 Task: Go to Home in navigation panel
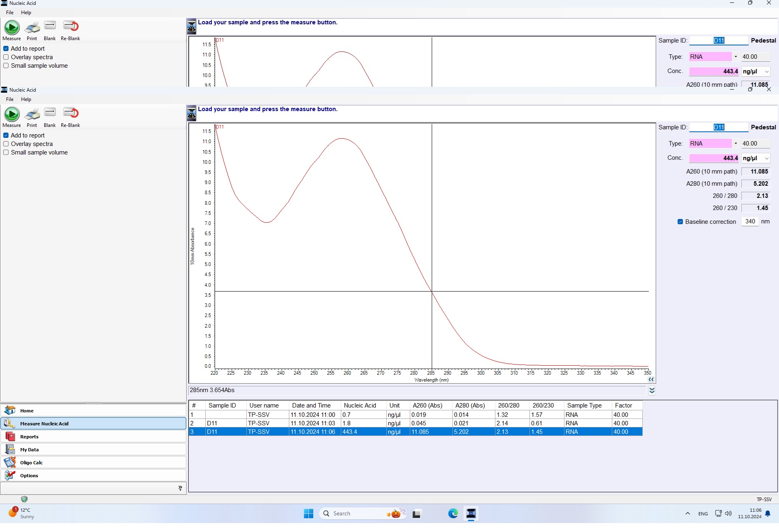(27, 411)
